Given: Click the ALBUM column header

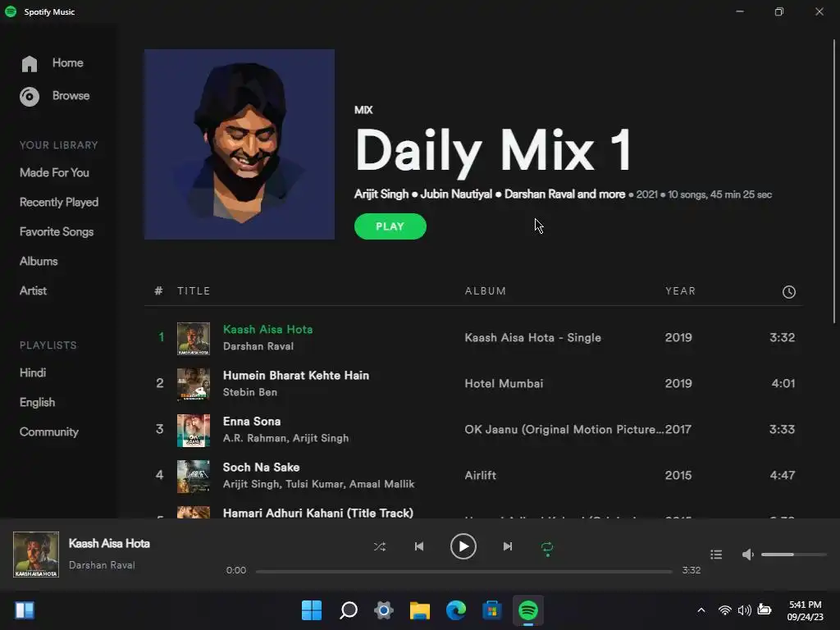Looking at the screenshot, I should [485, 291].
